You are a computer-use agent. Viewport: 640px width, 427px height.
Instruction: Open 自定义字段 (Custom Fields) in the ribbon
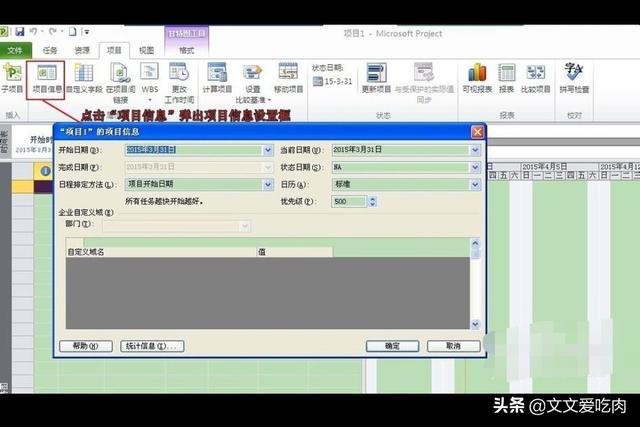84,78
